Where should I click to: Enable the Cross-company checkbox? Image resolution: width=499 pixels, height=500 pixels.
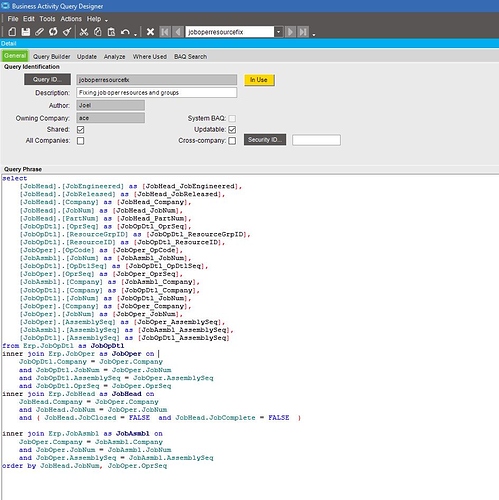point(232,141)
